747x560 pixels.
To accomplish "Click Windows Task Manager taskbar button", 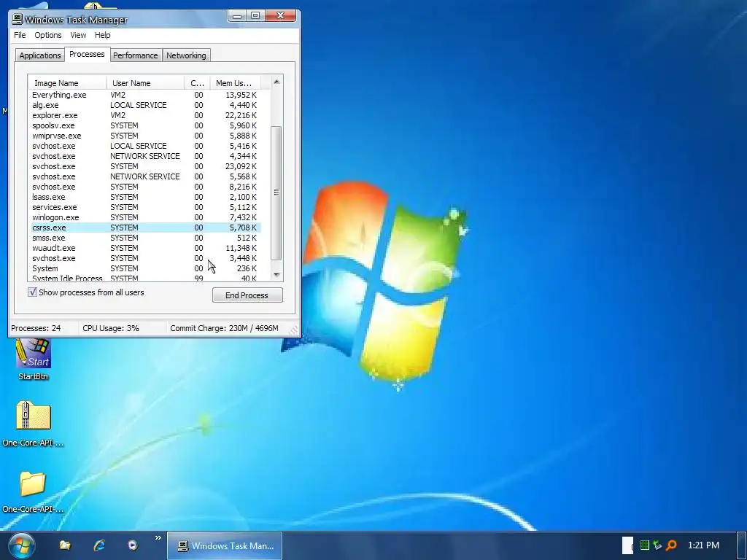I will (225, 545).
